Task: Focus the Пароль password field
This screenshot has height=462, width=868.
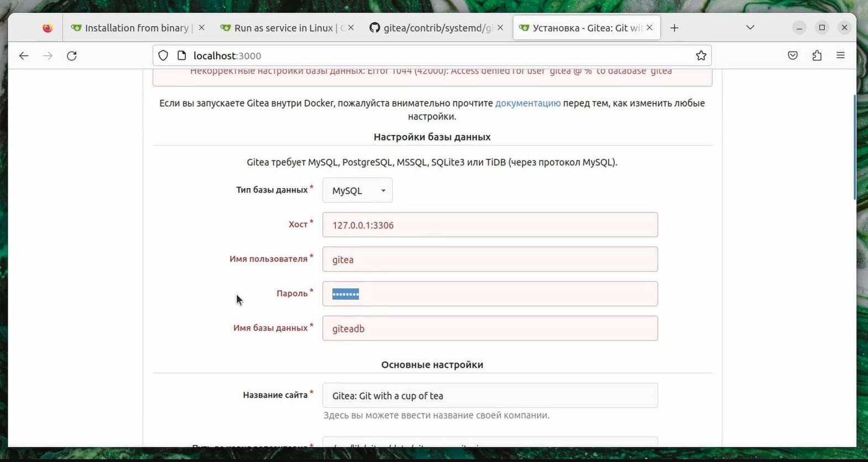Action: [490, 294]
